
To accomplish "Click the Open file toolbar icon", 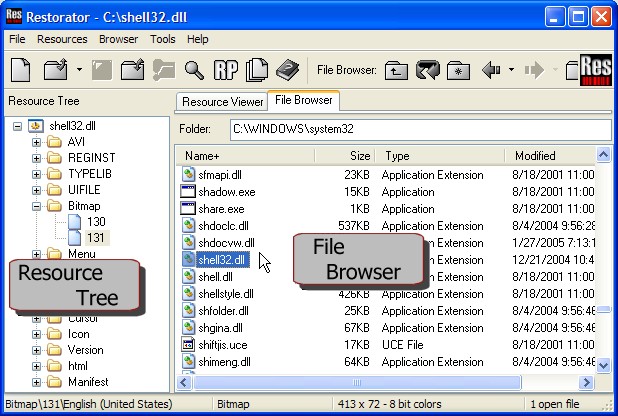I will 56,70.
